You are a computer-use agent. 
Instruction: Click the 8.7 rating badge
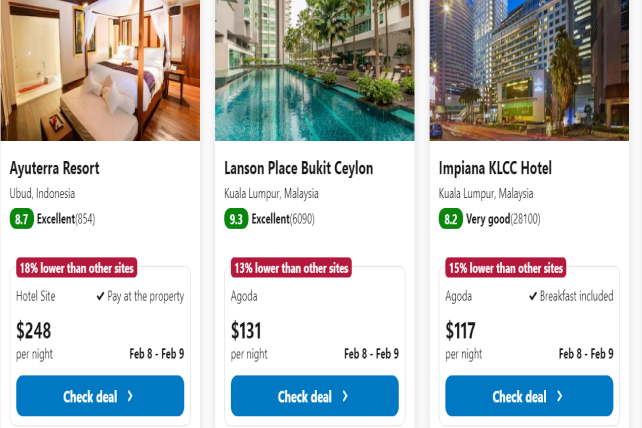21,219
